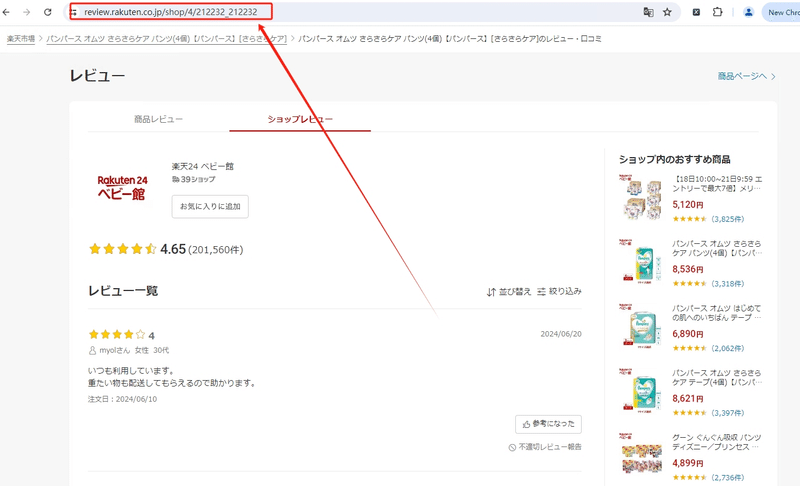
Task: Click the translate page icon
Action: tap(648, 12)
